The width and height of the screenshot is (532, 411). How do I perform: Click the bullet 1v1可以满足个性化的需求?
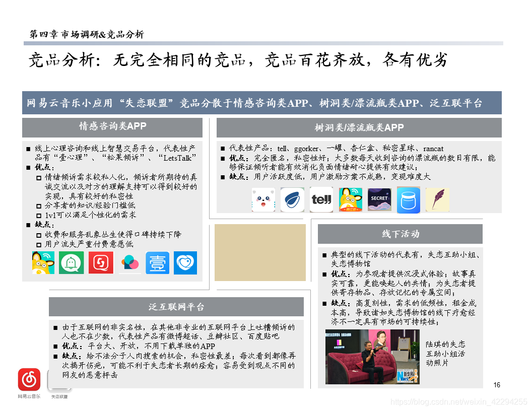90,215
